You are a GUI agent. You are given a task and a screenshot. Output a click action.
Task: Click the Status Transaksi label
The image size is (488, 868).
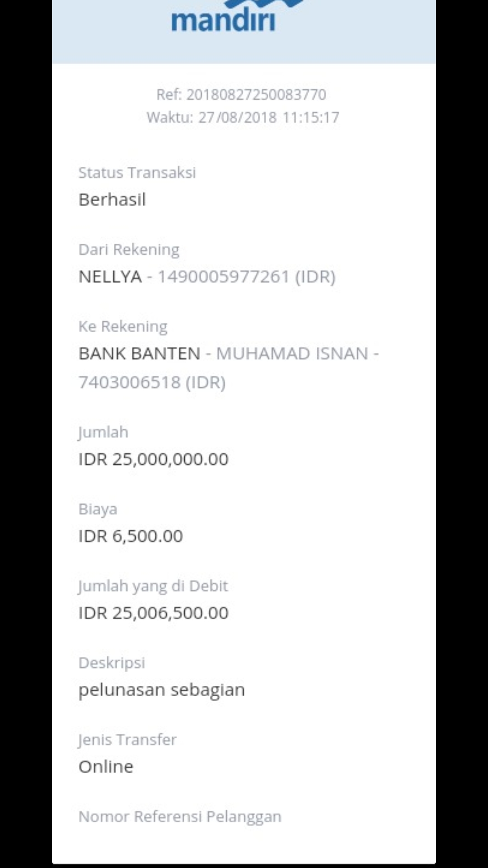[137, 173]
